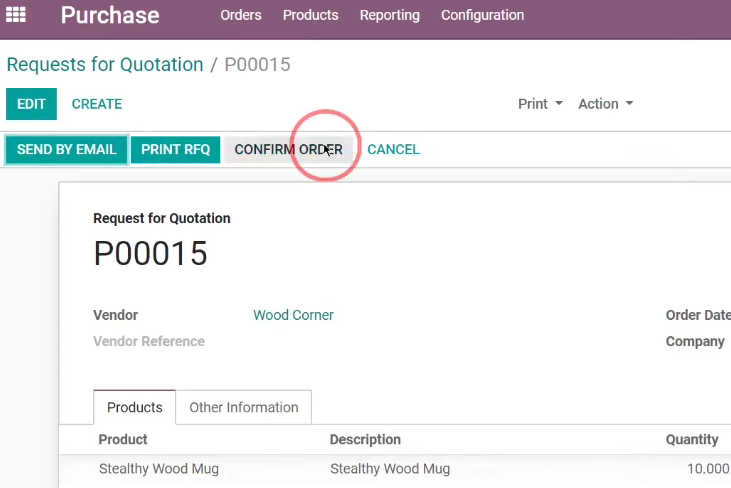Open the Orders menu

241,15
